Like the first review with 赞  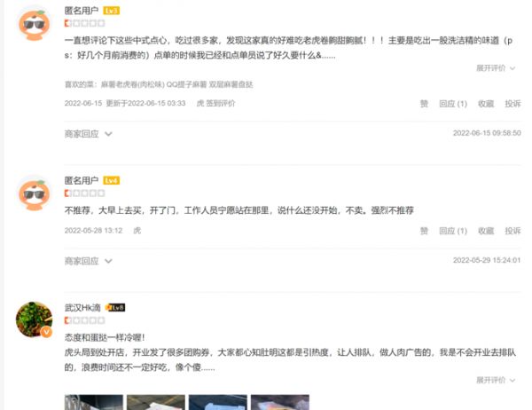424,104
